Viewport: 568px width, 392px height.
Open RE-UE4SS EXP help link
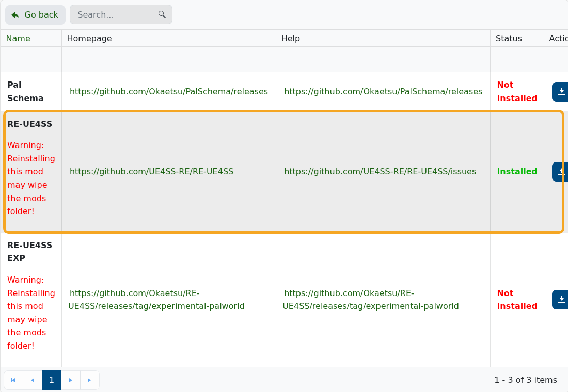(371, 300)
